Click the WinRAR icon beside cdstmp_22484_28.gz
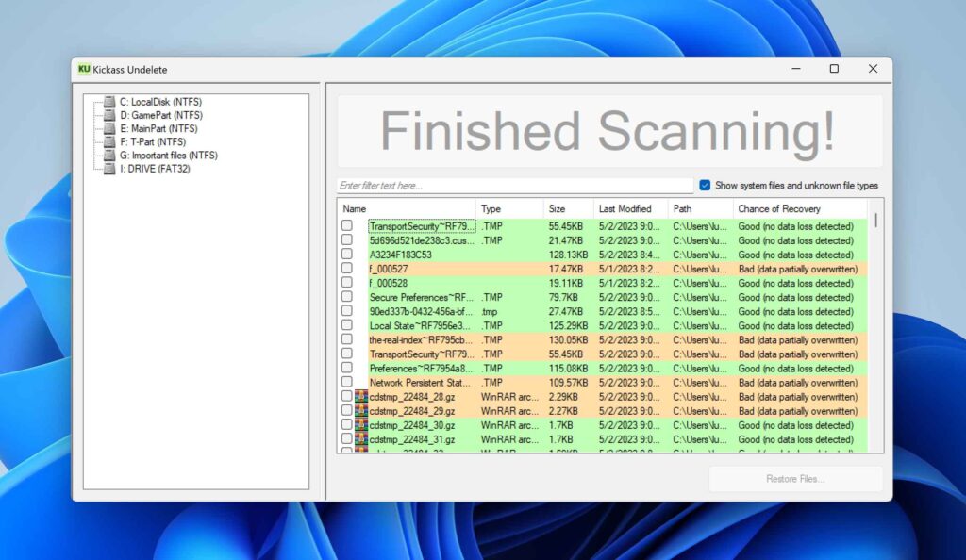This screenshot has width=966, height=560. (x=361, y=397)
